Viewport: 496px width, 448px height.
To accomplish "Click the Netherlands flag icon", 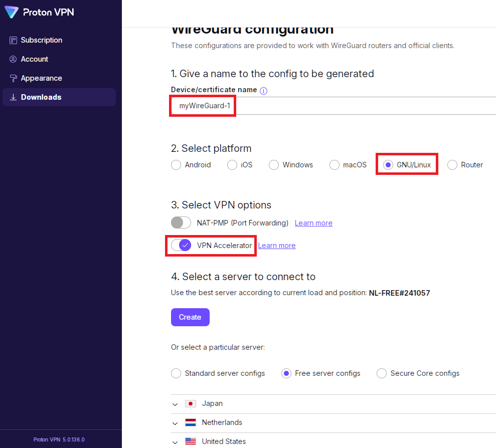I will (x=191, y=422).
